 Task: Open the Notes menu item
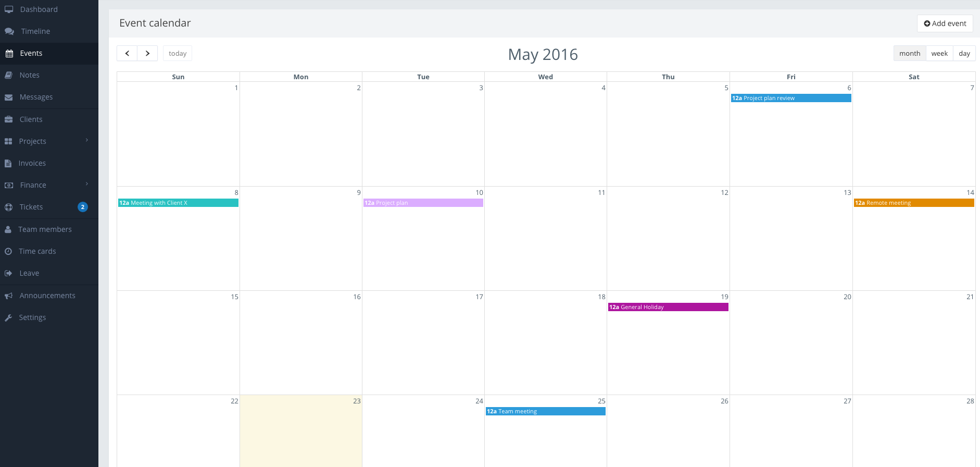tap(49, 75)
